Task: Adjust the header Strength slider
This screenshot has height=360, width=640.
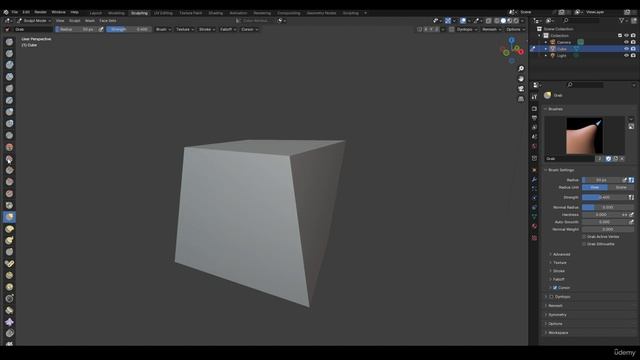Action: point(129,29)
